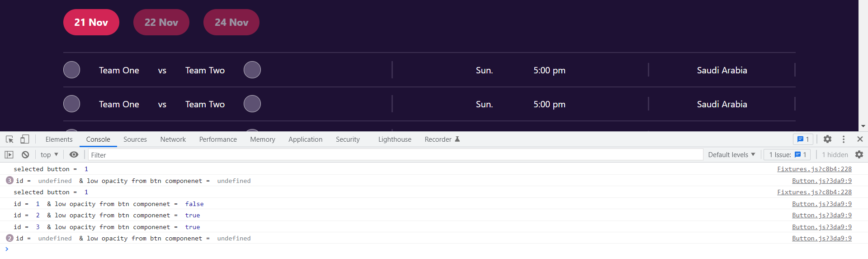
Task: Click the 'false' value in id = 1 log
Action: (x=194, y=204)
